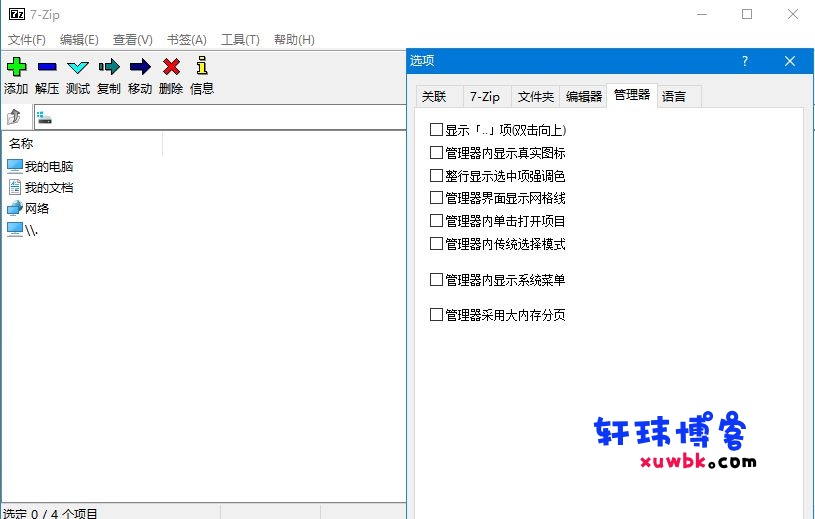
Task: Enable 显示「..」项(双击向上) checkbox
Action: pyautogui.click(x=436, y=129)
